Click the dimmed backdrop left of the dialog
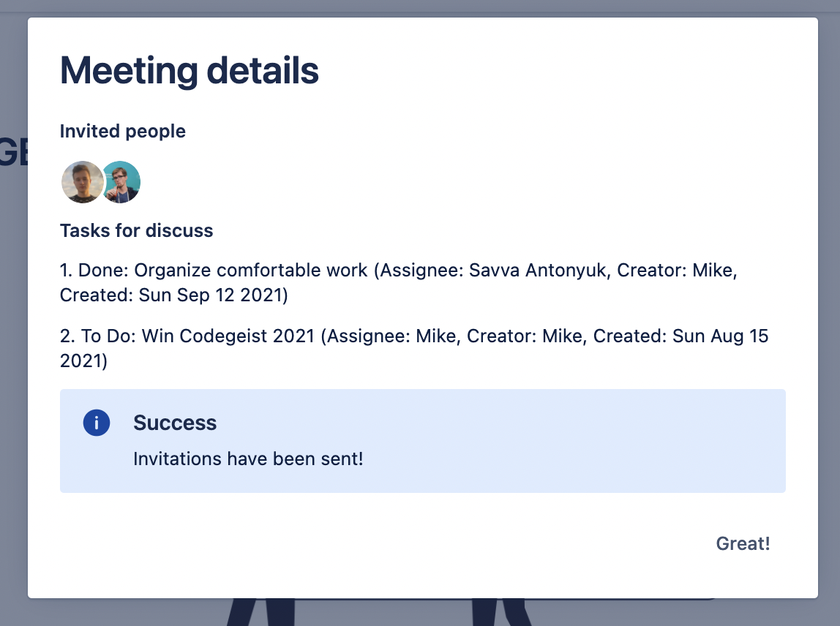The image size is (840, 626). [13, 366]
